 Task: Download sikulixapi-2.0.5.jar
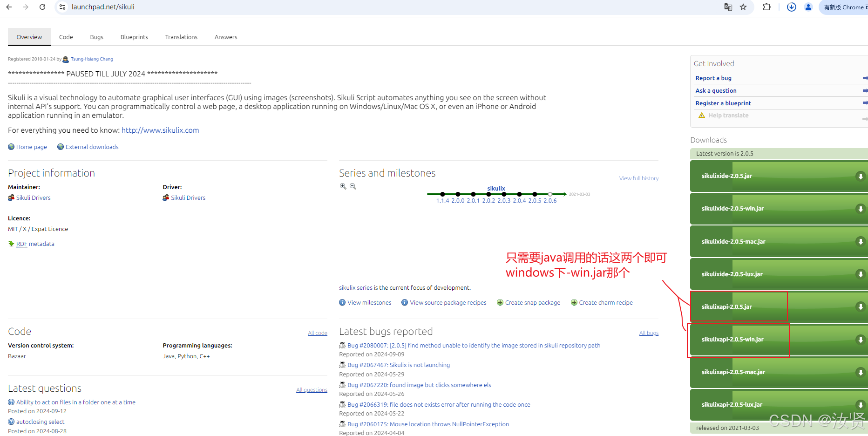tap(779, 307)
